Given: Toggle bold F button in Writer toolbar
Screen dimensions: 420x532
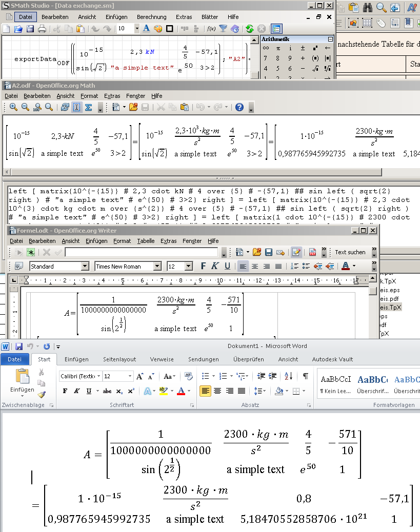Looking at the screenshot, I should pyautogui.click(x=203, y=266).
